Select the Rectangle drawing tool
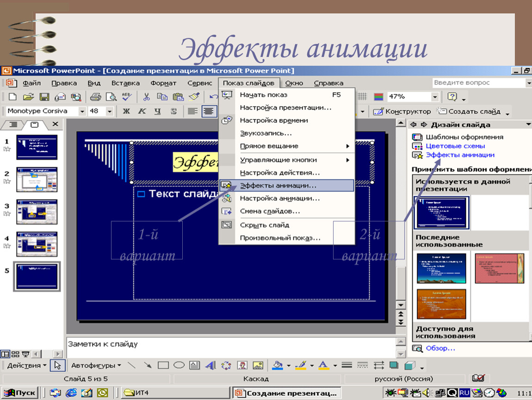This screenshot has width=532, height=400. (x=163, y=365)
